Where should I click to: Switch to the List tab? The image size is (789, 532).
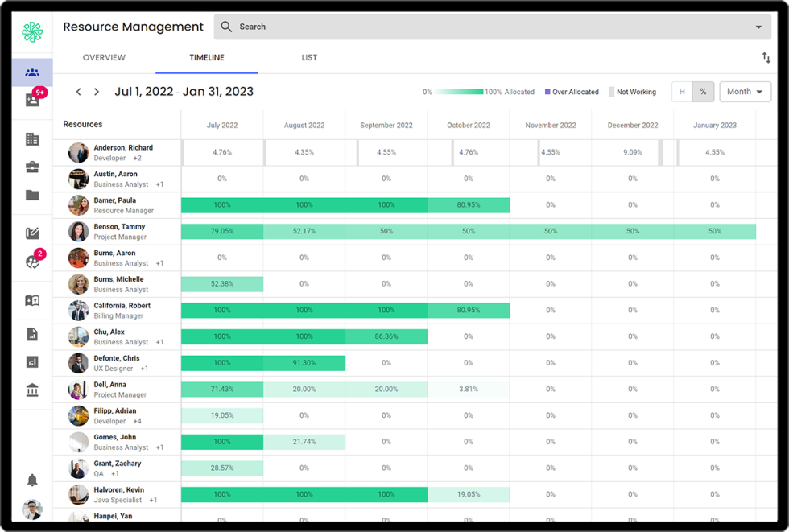coord(309,58)
